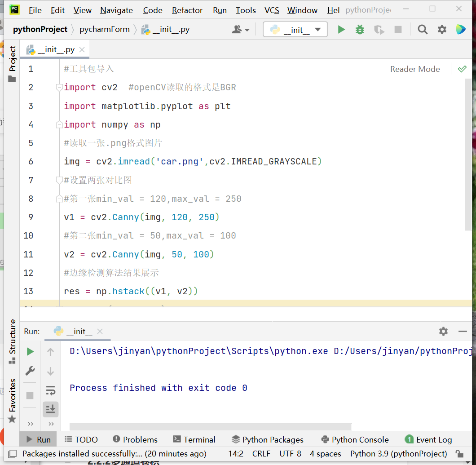Open the Refactor menu
Viewport: 476px width, 465px height.
tap(187, 10)
